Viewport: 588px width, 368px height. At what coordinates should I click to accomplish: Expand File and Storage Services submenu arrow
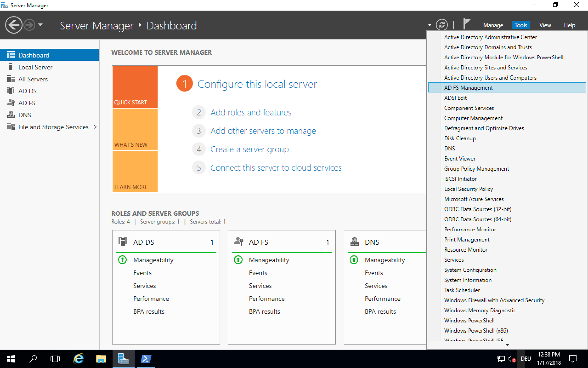(95, 127)
